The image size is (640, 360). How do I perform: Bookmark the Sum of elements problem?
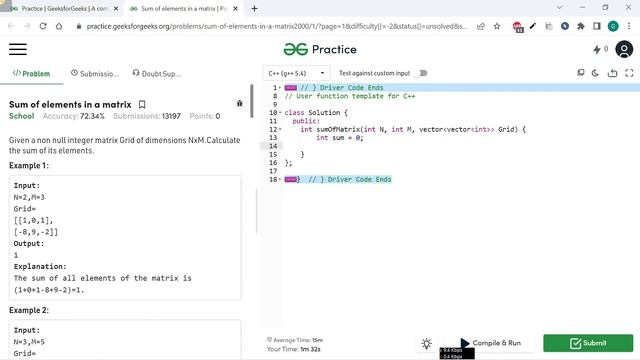(x=142, y=104)
